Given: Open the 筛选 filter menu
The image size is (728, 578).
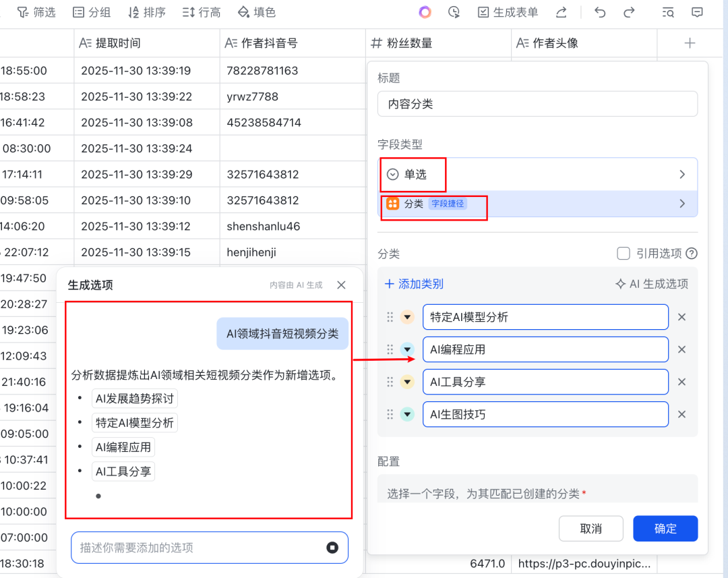Looking at the screenshot, I should (x=36, y=12).
